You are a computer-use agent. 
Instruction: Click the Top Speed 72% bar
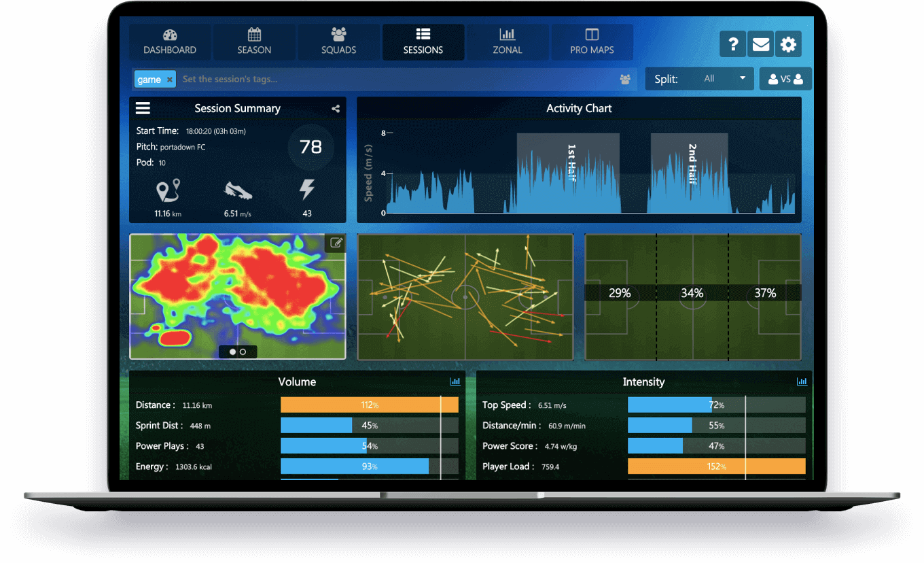pos(717,405)
